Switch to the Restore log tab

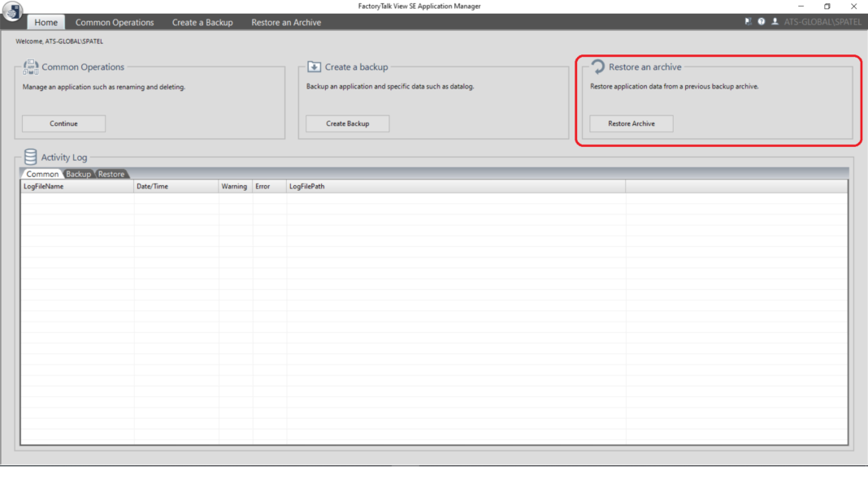point(111,174)
